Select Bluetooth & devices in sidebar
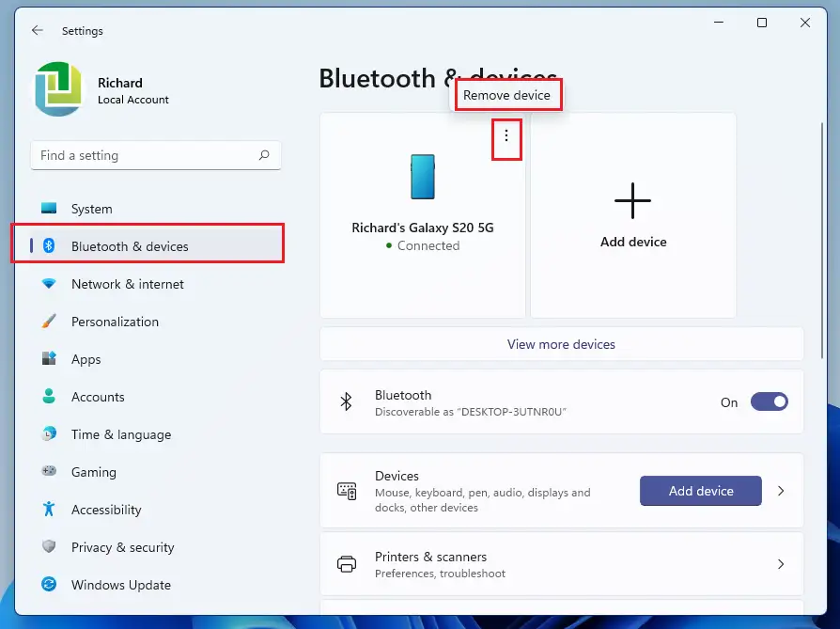The image size is (840, 629). [156, 246]
